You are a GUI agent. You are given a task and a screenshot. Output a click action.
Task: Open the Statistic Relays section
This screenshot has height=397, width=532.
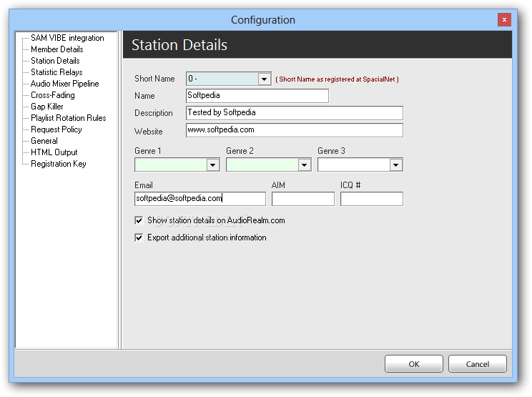point(56,72)
